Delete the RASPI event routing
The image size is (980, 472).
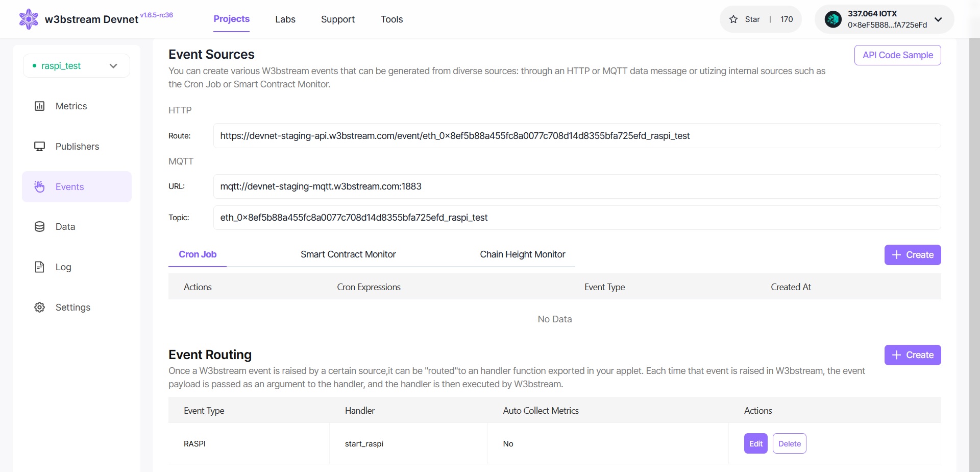click(x=790, y=443)
